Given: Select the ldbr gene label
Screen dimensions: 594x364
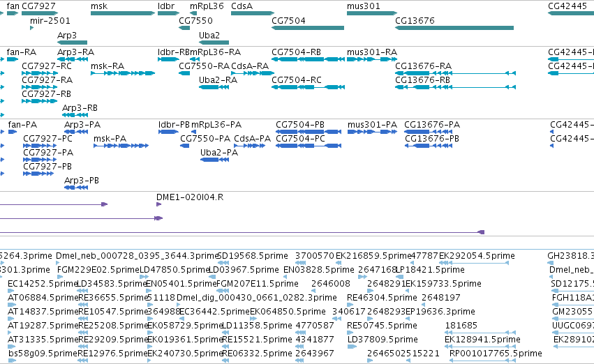Looking at the screenshot, I should point(166,6).
